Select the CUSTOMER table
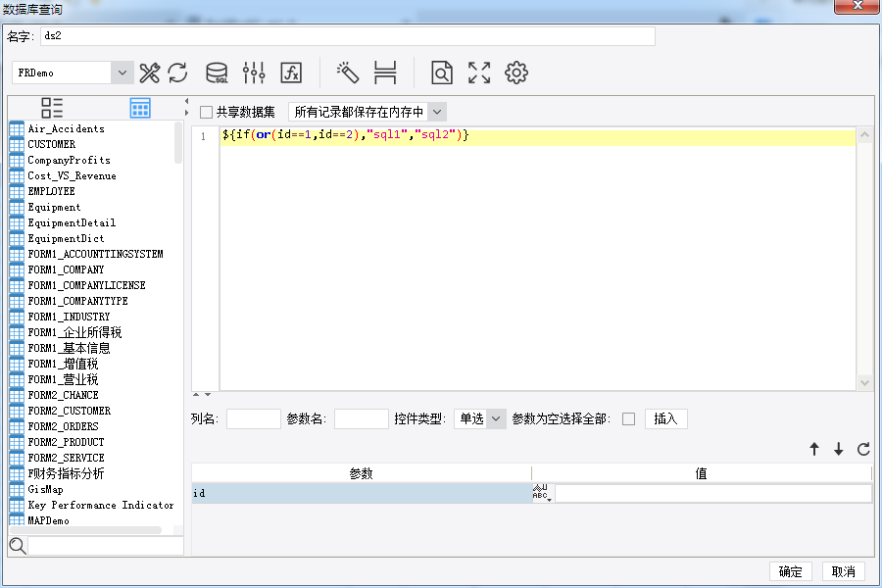882x588 pixels. point(52,145)
